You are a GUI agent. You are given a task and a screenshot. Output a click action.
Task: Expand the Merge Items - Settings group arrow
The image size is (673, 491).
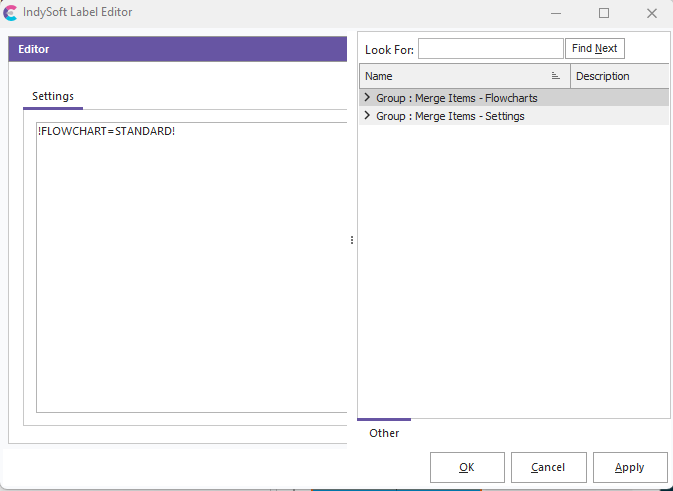click(x=367, y=116)
